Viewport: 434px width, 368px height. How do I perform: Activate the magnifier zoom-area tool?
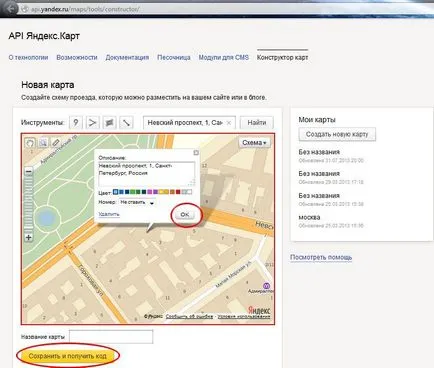pyautogui.click(x=43, y=143)
